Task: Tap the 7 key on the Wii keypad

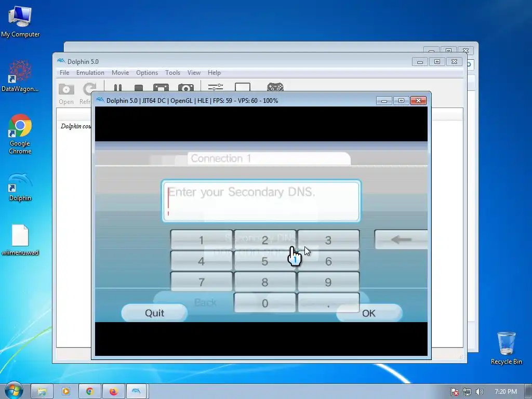Action: point(201,282)
